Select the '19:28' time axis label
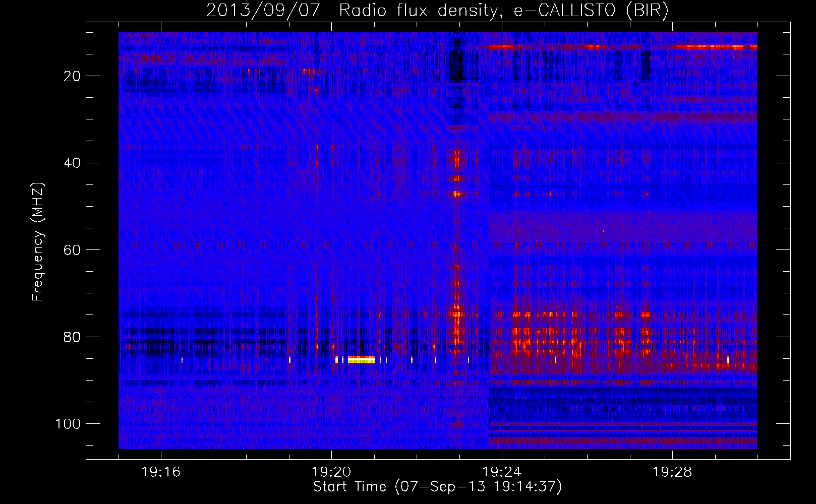Screen dimensions: 816x504 point(672,472)
